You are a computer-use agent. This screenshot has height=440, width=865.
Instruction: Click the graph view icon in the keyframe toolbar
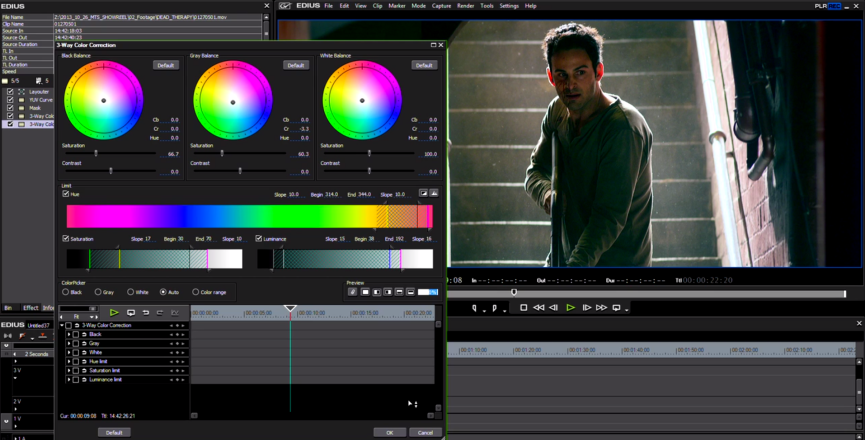tap(175, 313)
